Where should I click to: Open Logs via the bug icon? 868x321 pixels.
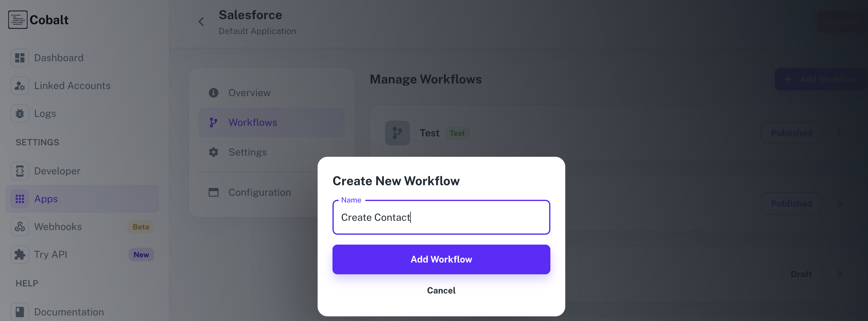(19, 113)
